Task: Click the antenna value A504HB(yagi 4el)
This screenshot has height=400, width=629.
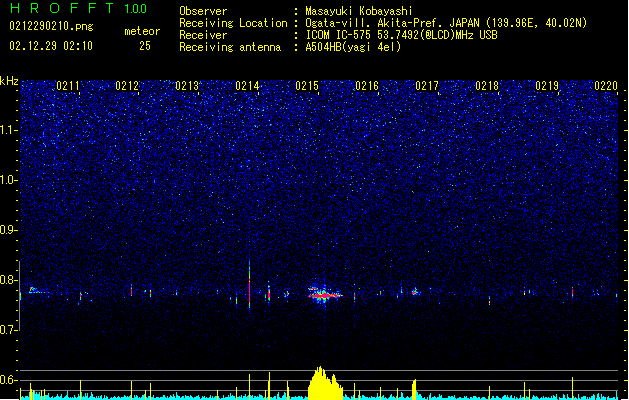Action: click(x=353, y=47)
